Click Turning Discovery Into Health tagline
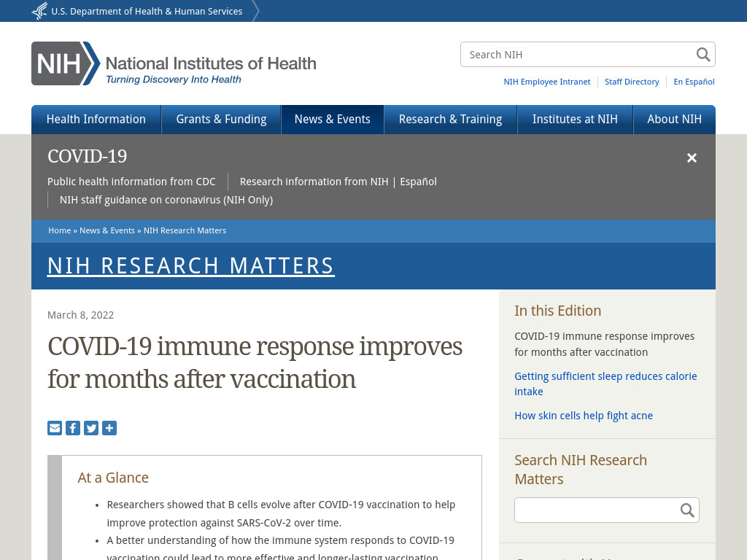747x560 pixels. pyautogui.click(x=174, y=79)
